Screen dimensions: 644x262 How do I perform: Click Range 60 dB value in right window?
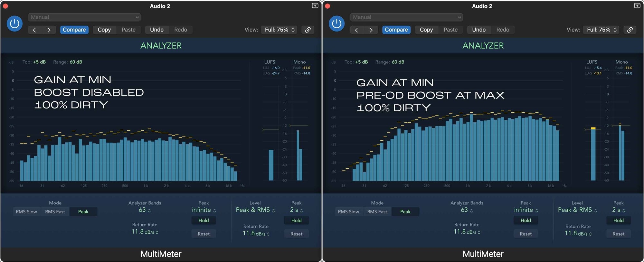pos(398,62)
